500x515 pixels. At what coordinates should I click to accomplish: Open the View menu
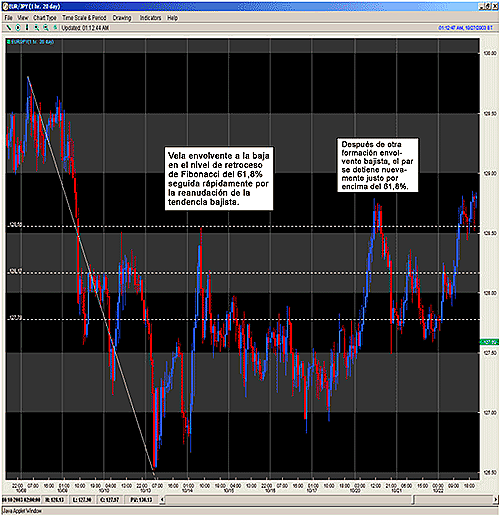click(23, 18)
